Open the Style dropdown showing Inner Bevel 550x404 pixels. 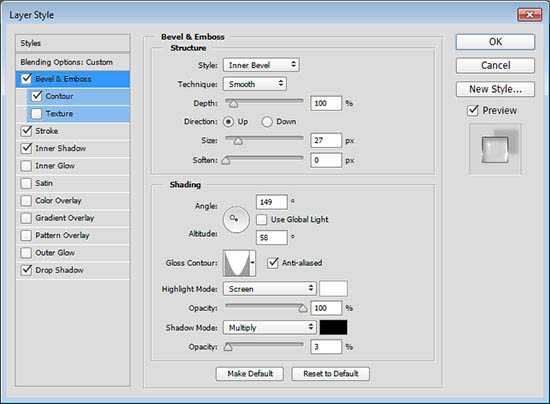click(x=261, y=65)
